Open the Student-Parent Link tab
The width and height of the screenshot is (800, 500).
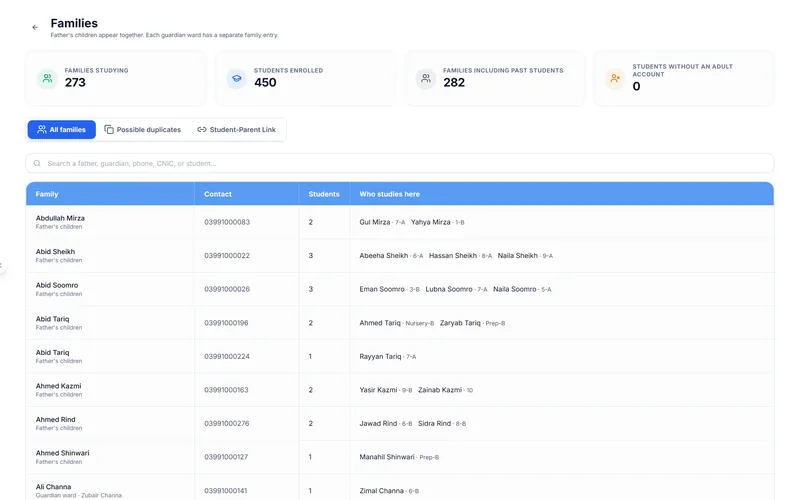pyautogui.click(x=237, y=130)
